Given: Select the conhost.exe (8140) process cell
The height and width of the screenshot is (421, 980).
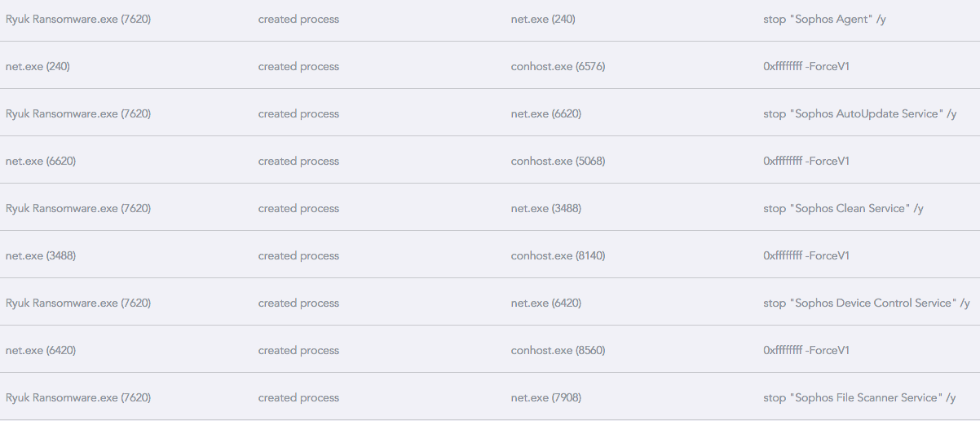Looking at the screenshot, I should click(558, 255).
